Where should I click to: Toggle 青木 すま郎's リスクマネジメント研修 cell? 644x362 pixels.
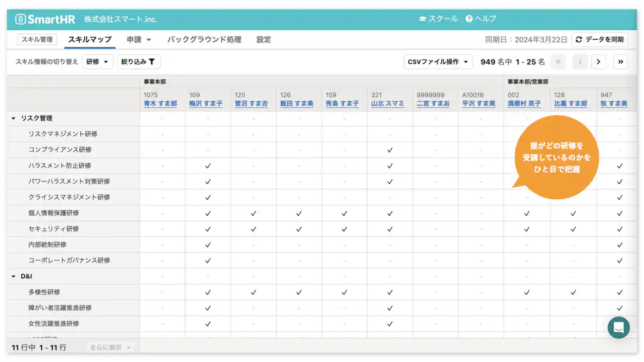tap(162, 134)
